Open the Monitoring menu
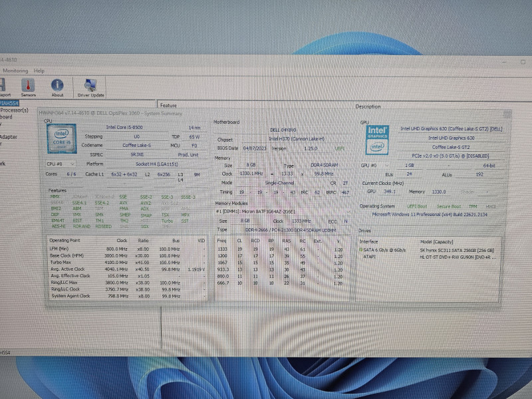This screenshot has height=399, width=532. (15, 70)
